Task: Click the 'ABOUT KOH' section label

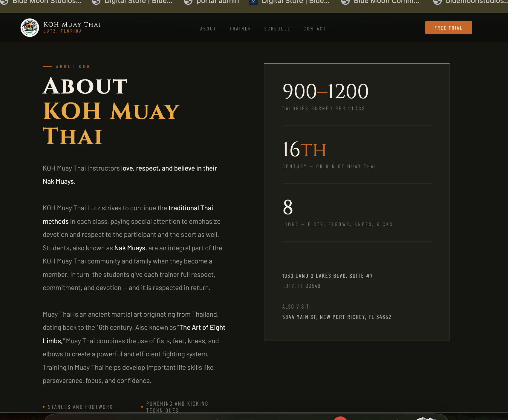Action: (73, 67)
